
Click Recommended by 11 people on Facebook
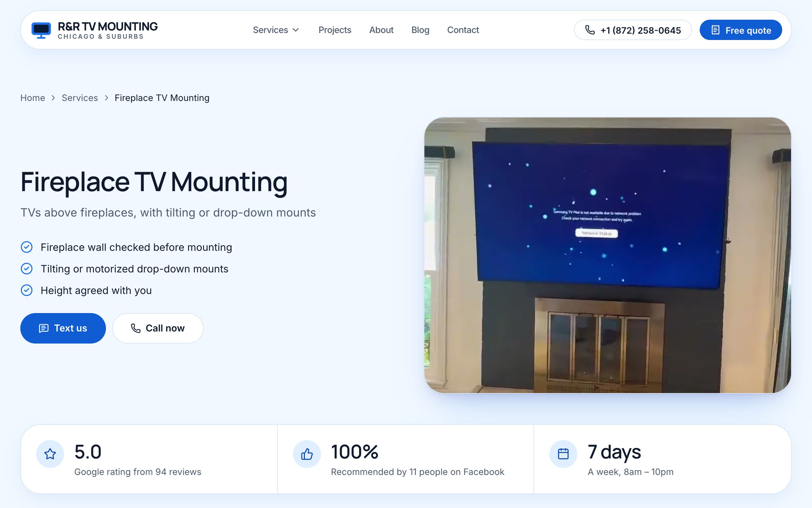(417, 472)
